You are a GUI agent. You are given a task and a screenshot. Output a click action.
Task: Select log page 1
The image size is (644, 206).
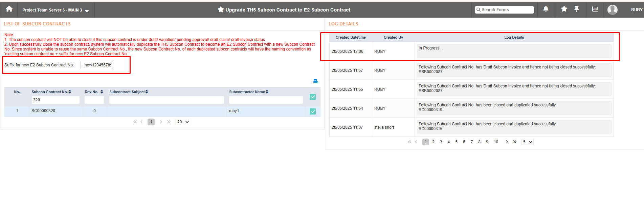click(426, 142)
